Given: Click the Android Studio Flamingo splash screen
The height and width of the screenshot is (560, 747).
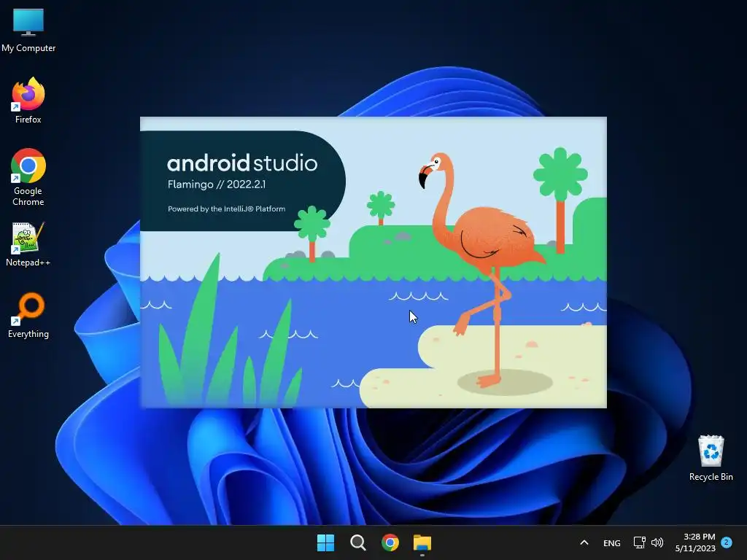Looking at the screenshot, I should point(373,262).
